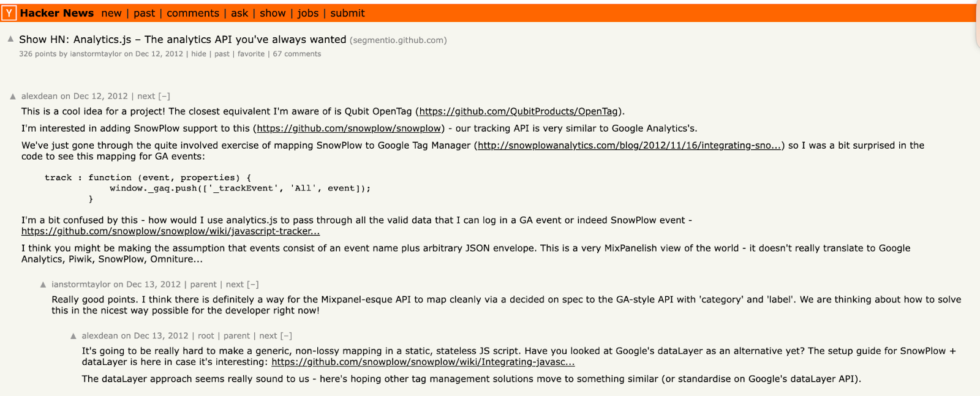Open the story date Dec 12, 2012

click(159, 54)
